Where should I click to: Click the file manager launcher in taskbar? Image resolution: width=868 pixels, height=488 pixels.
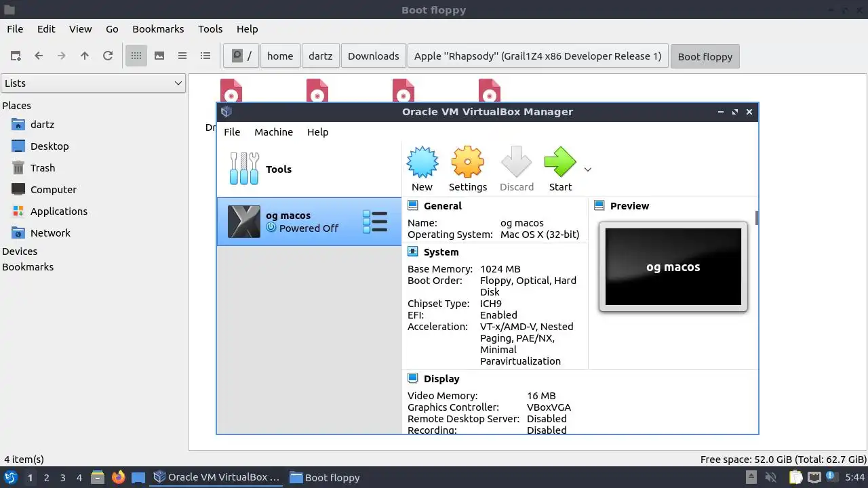pos(98,477)
